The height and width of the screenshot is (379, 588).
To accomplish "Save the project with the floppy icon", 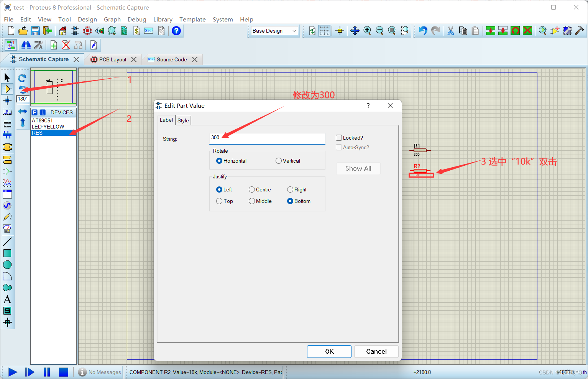I will pyautogui.click(x=35, y=31).
